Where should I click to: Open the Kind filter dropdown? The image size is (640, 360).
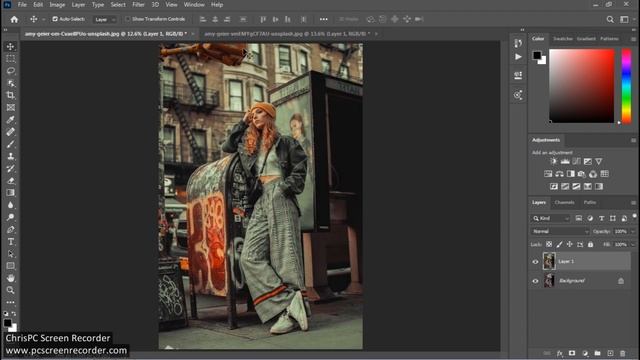(x=551, y=218)
